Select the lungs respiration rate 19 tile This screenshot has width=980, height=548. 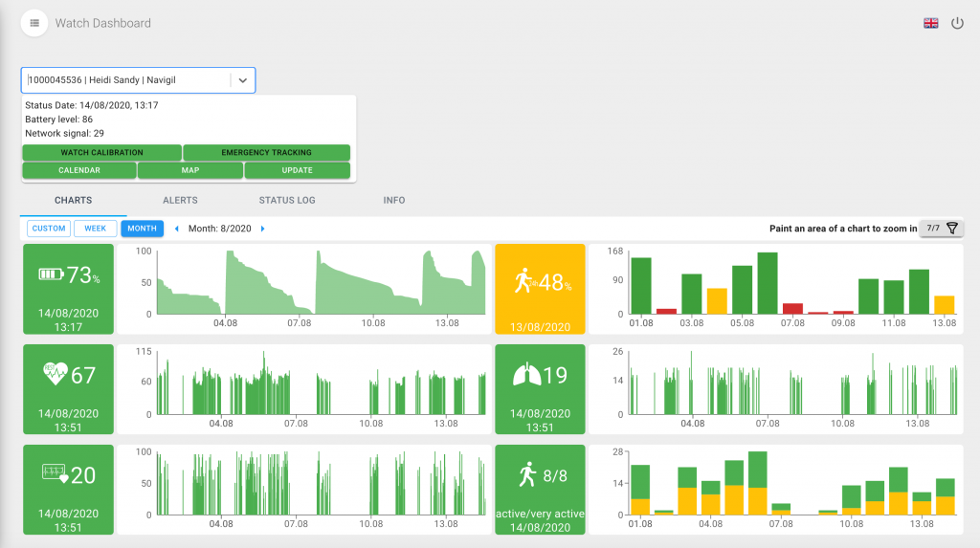point(540,388)
